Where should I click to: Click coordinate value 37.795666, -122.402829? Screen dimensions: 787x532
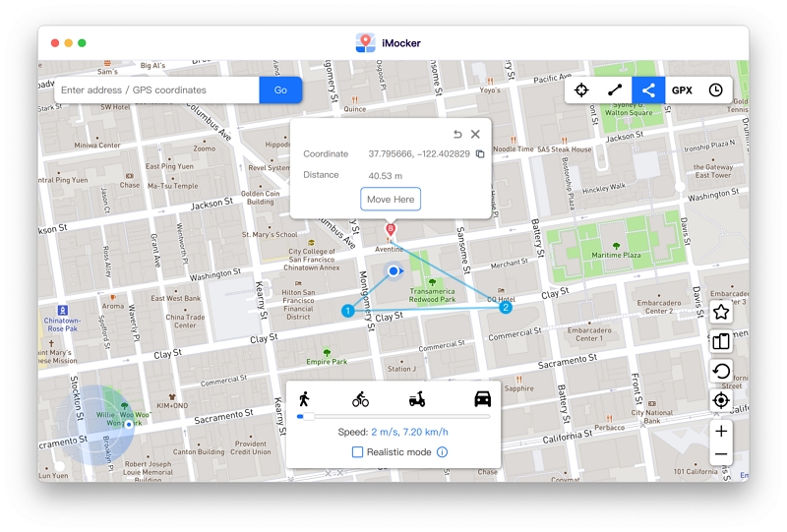click(419, 154)
